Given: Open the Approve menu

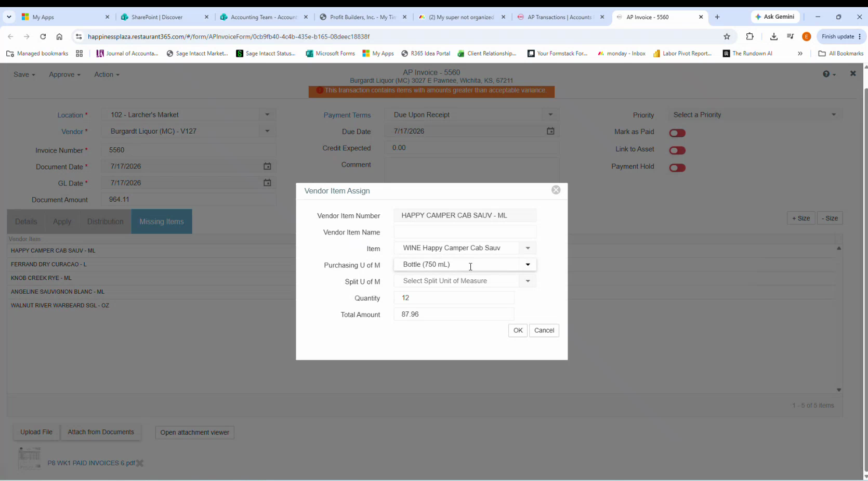Looking at the screenshot, I should click(x=64, y=74).
